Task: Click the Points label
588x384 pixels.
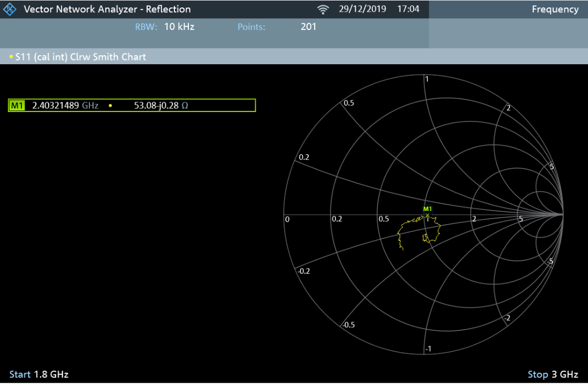Action: (251, 27)
